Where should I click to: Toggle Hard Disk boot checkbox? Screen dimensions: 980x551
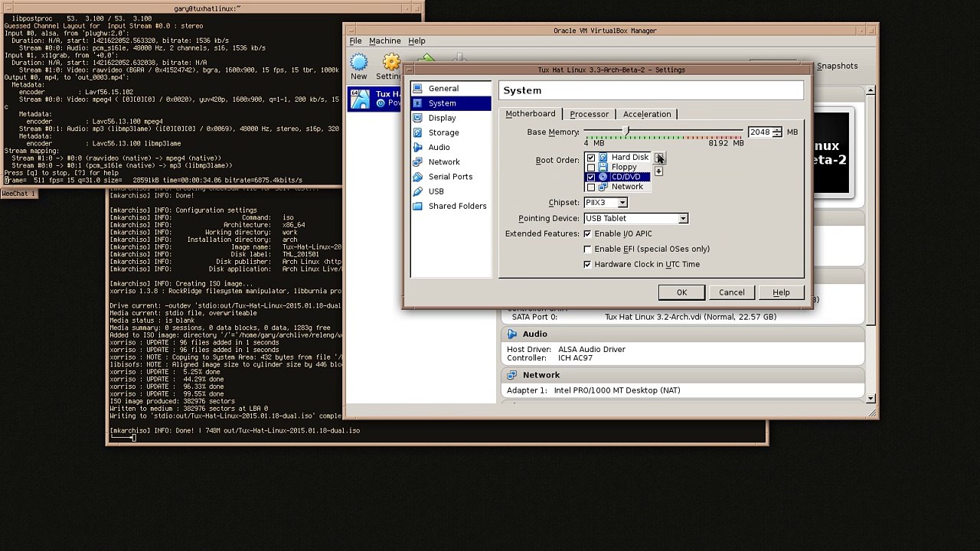(590, 157)
